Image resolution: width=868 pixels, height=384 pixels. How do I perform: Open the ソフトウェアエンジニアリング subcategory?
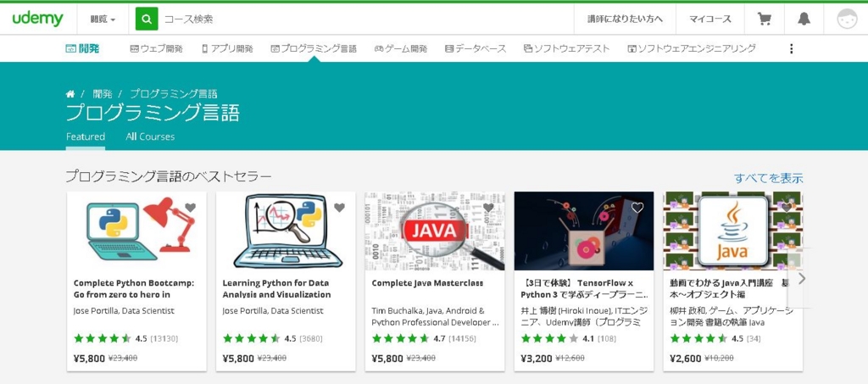[692, 48]
